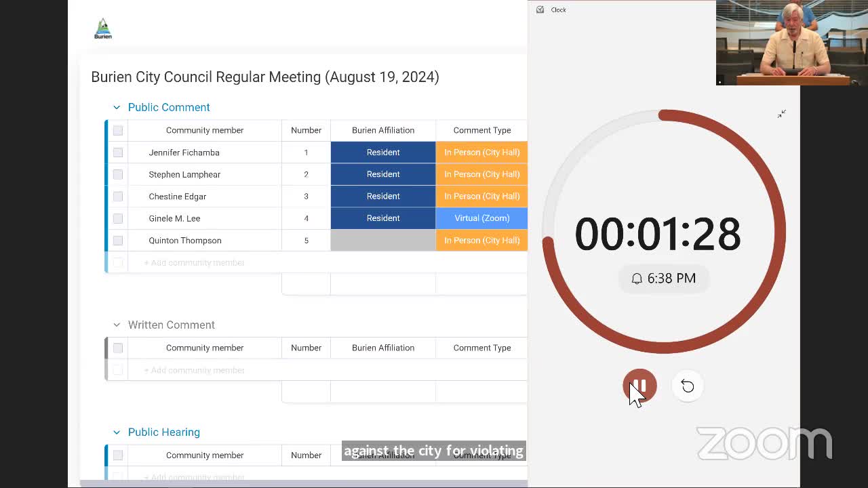
Task: Select all Public Hearing rows checkbox
Action: [x=118, y=455]
